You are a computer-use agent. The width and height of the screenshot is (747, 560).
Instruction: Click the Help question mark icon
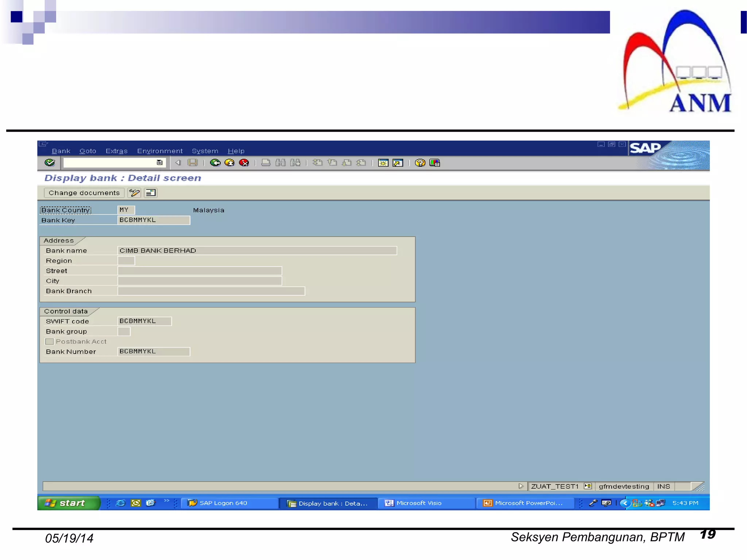[x=420, y=163]
